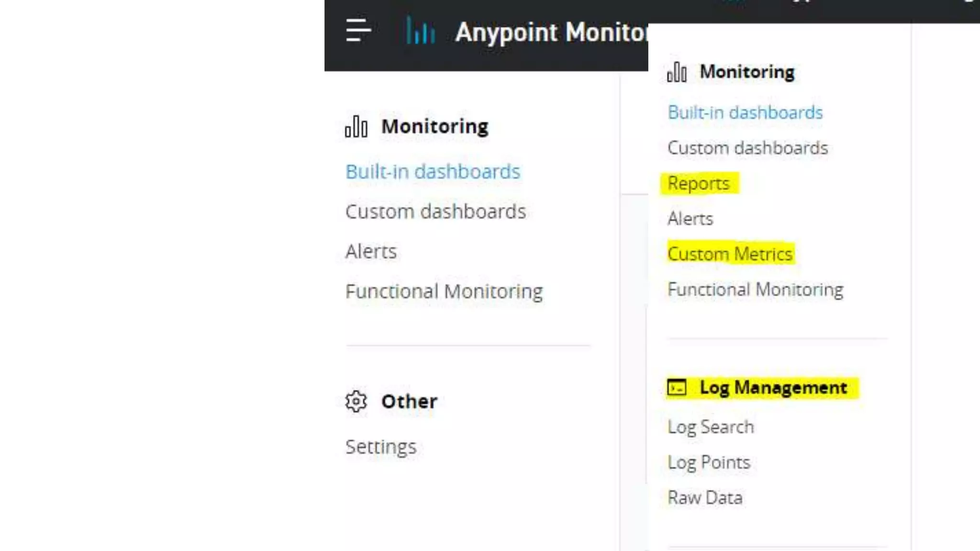Viewport: 980px width, 551px height.
Task: Open Raw Data
Action: (705, 497)
